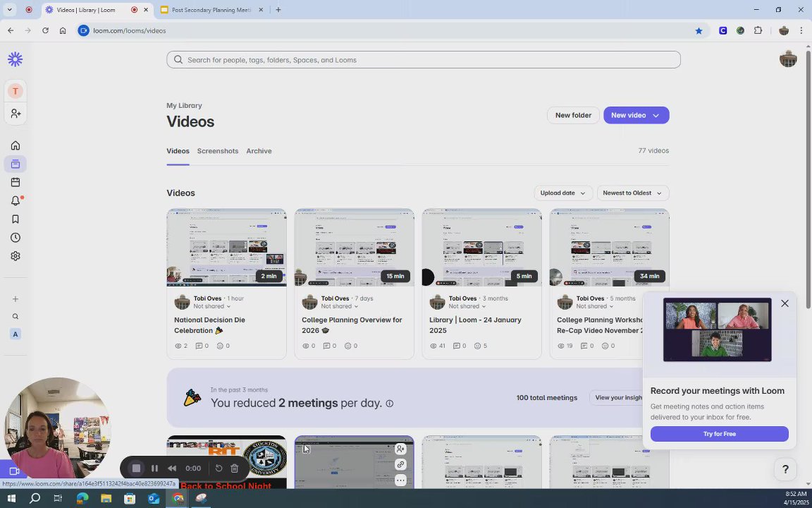The height and width of the screenshot is (508, 812).
Task: Restart the recording
Action: (x=219, y=468)
